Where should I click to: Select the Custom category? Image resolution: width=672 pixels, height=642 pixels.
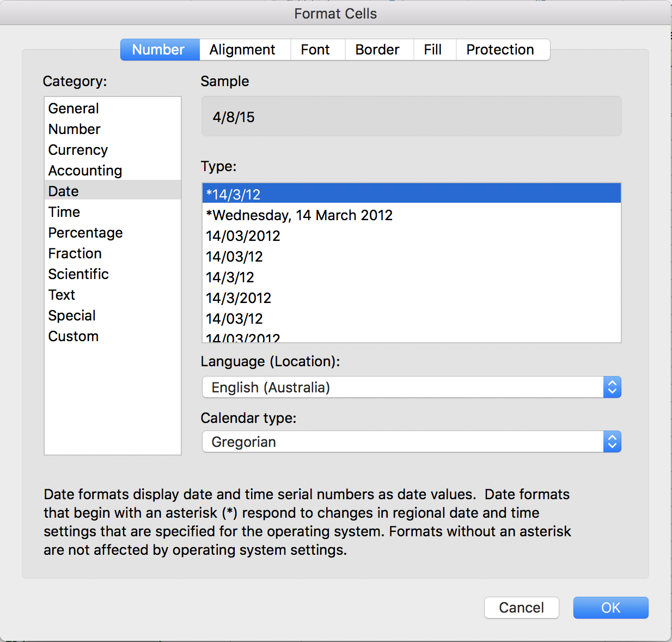[x=74, y=336]
